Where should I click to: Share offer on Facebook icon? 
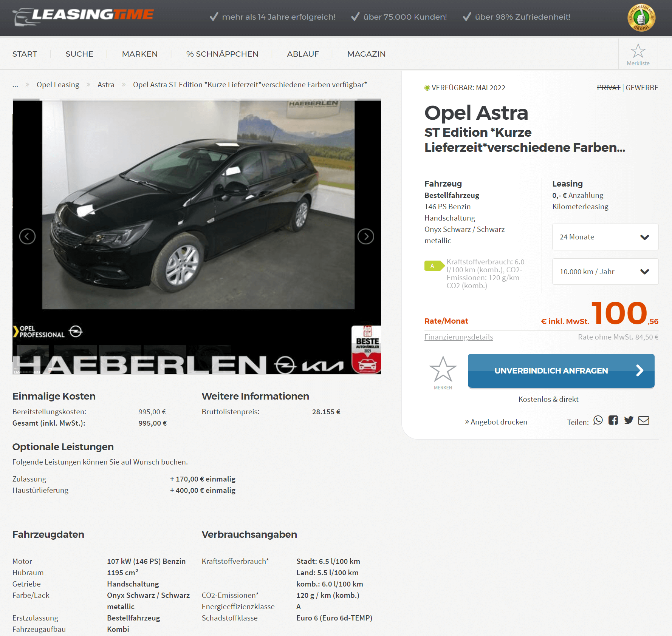(613, 420)
